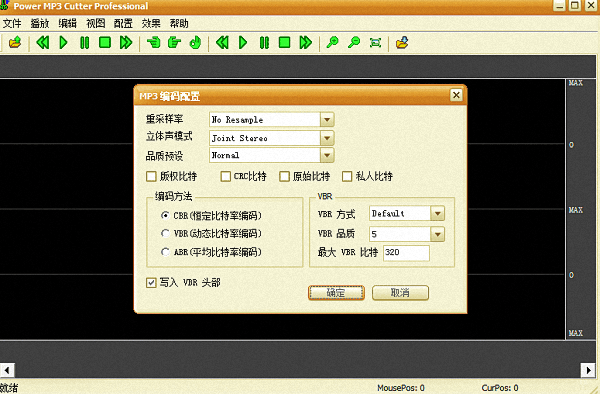Open the 立体声模式 Joint Stereo dropdown
This screenshot has height=394, width=600.
click(327, 138)
